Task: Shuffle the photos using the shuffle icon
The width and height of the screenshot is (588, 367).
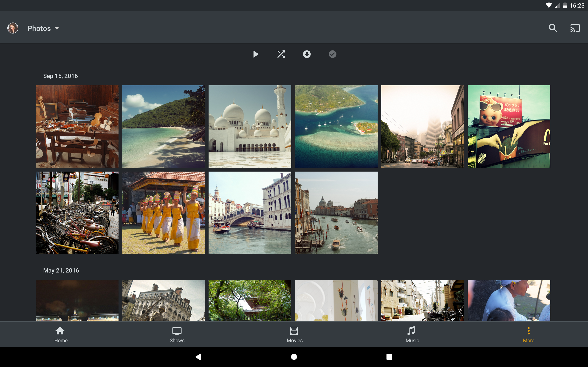Action: pyautogui.click(x=281, y=54)
